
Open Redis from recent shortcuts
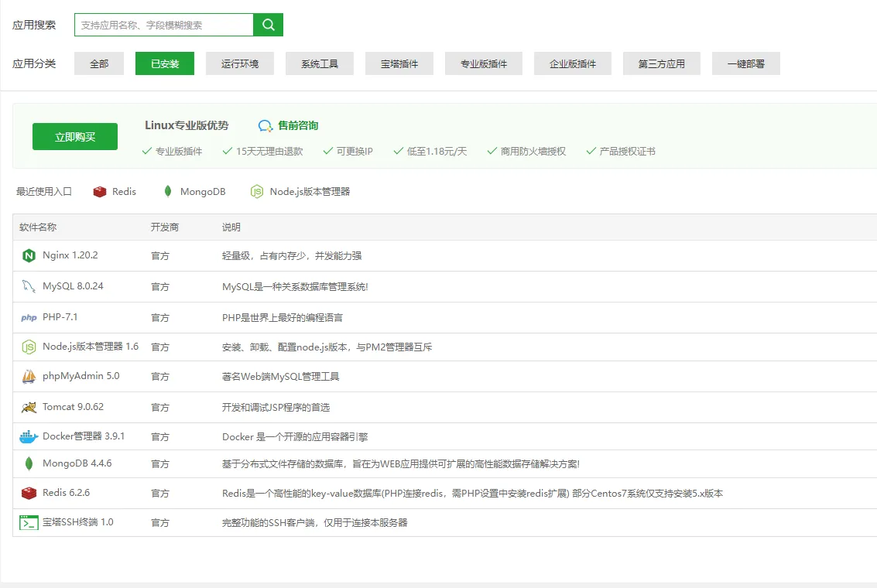point(124,192)
